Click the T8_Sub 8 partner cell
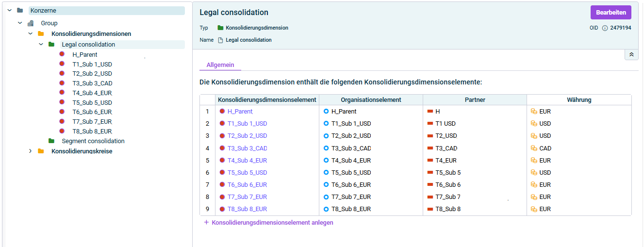 click(x=475, y=209)
